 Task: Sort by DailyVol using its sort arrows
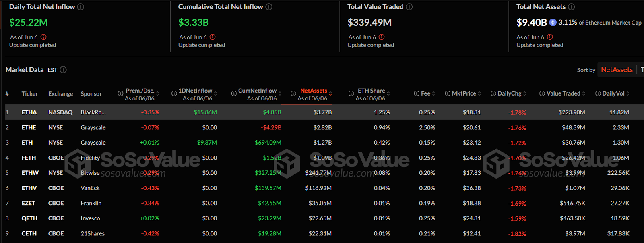pos(628,93)
